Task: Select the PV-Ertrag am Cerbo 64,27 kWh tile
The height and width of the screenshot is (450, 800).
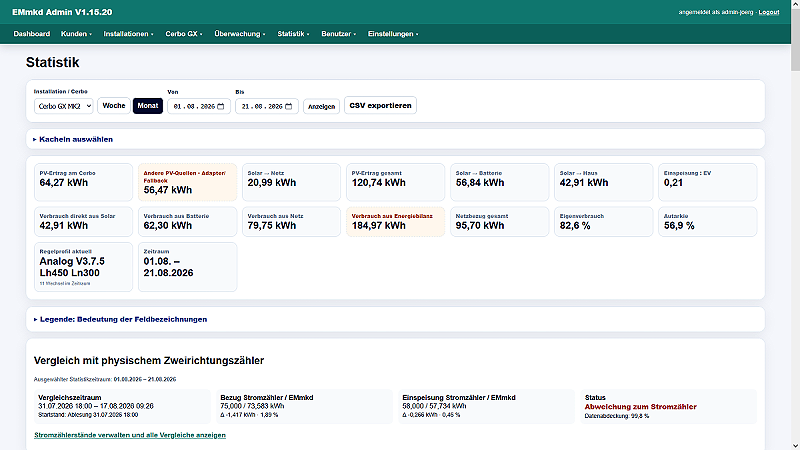Action: [x=83, y=182]
